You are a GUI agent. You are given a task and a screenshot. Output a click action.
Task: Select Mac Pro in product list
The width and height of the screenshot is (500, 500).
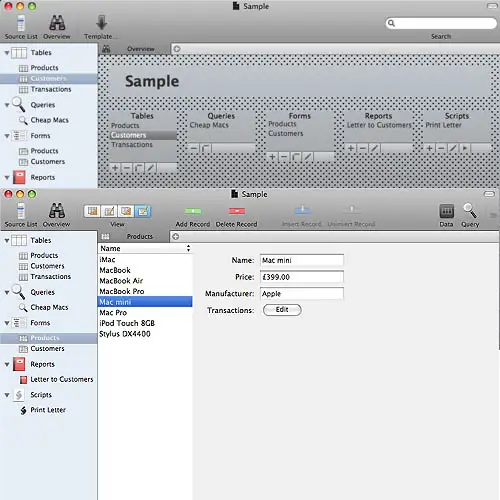(145, 313)
